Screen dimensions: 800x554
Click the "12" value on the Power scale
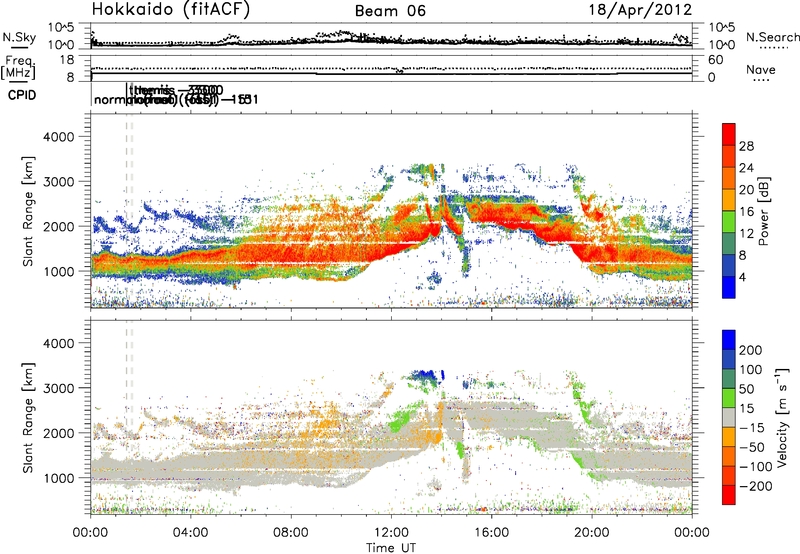click(746, 234)
